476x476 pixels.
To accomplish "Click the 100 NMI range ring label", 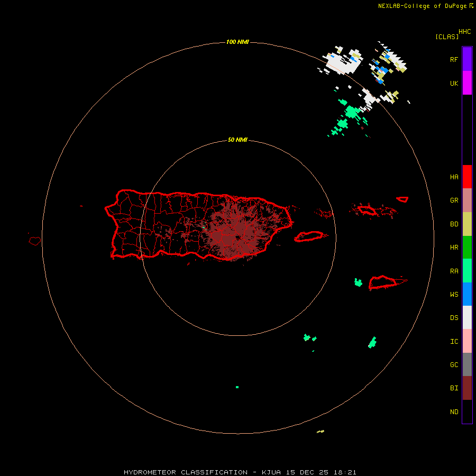I will point(237,42).
